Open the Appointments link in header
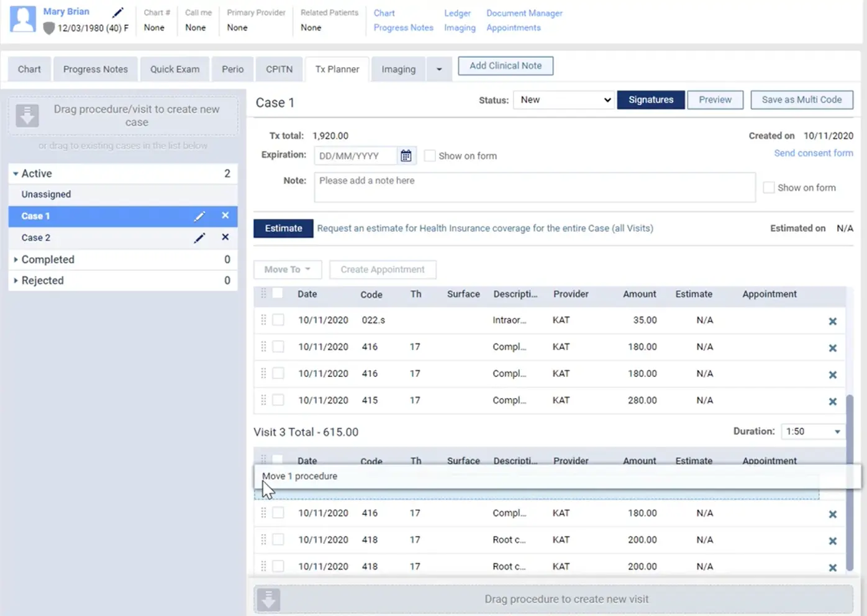This screenshot has height=616, width=867. point(514,28)
